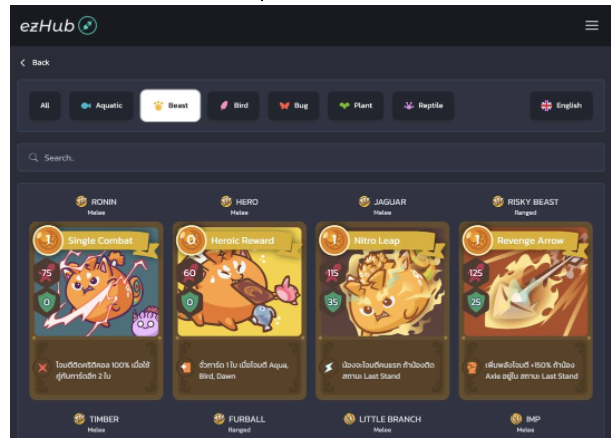This screenshot has height=440, width=611.
Task: Click the JAGUAR beast coin icon
Action: pos(364,201)
